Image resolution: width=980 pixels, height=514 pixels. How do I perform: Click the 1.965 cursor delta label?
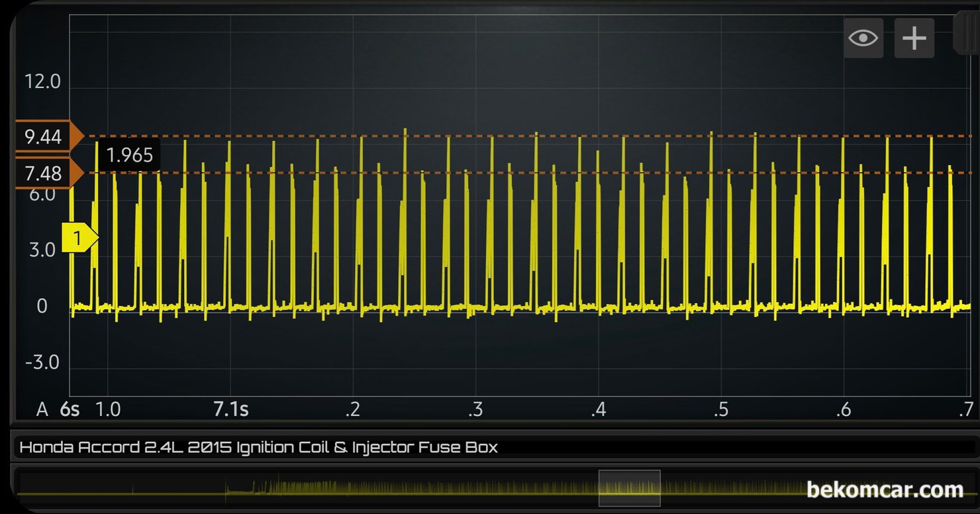[129, 155]
